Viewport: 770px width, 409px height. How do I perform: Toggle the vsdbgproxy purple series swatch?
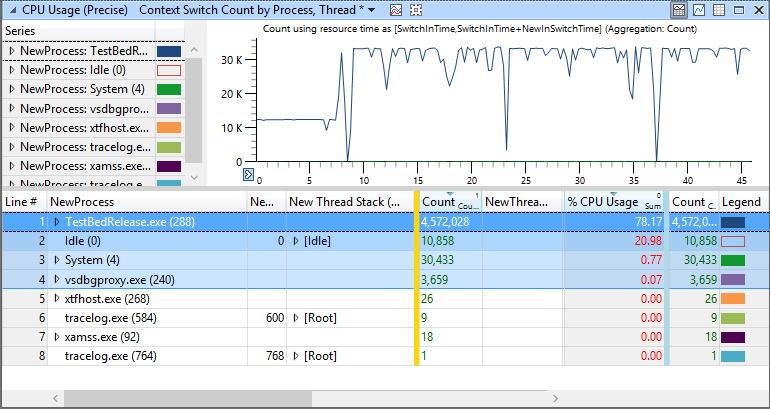[x=169, y=109]
